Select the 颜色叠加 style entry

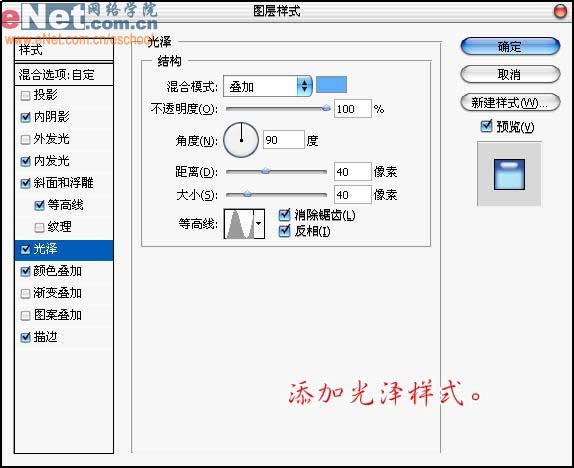tap(64, 271)
